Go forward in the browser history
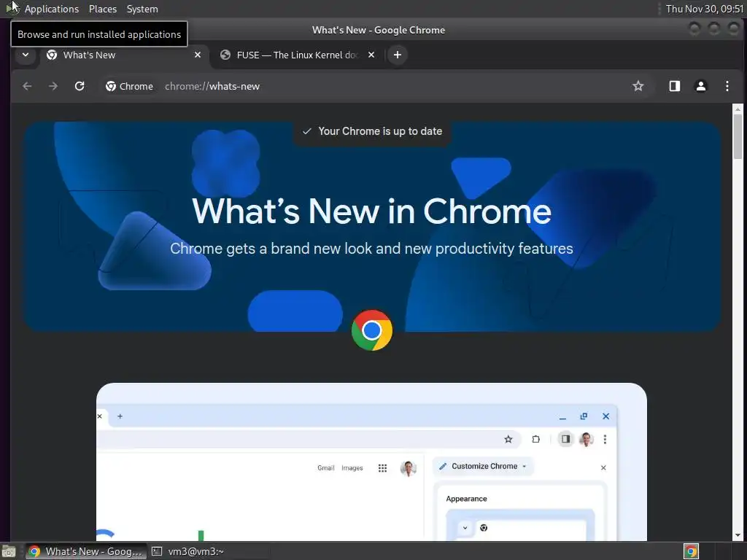Image resolution: width=747 pixels, height=560 pixels. pos(53,86)
